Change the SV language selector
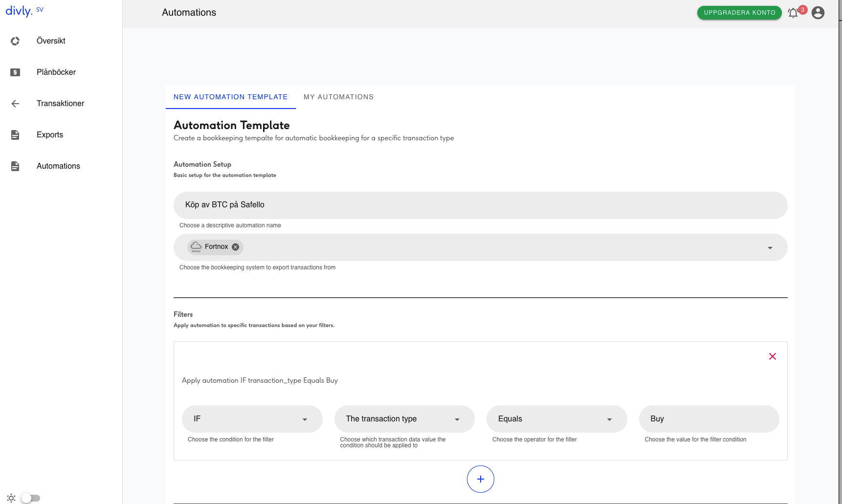Image resolution: width=842 pixels, height=504 pixels. pos(40,10)
